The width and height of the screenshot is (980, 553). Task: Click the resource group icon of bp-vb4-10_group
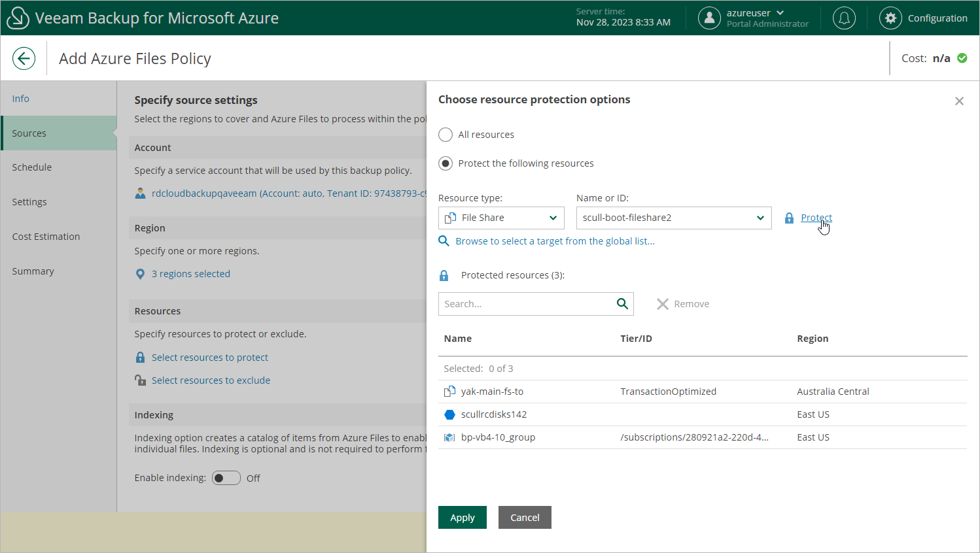(450, 437)
